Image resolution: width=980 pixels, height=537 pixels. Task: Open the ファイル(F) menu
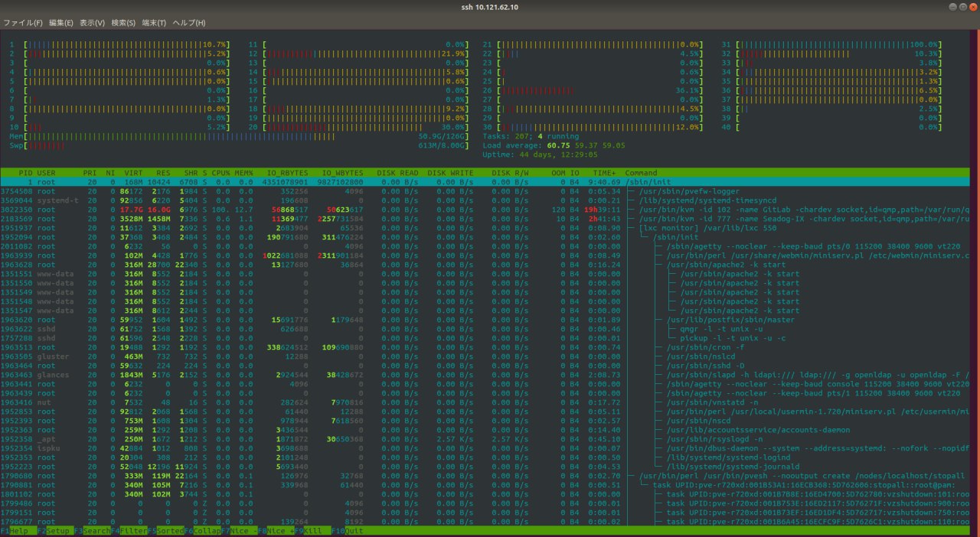pyautogui.click(x=23, y=23)
